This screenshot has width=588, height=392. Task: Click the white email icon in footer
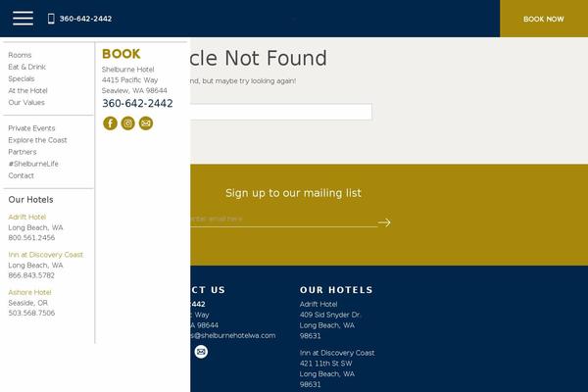point(201,352)
